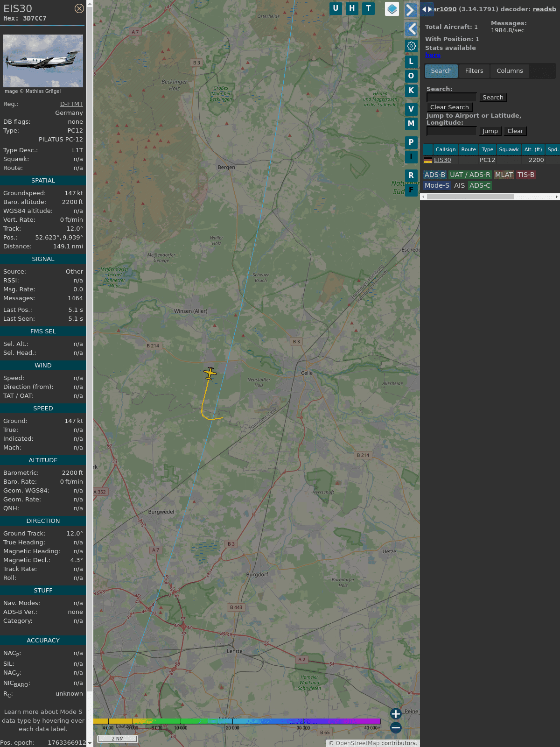Sort table by Callsign column
This screenshot has height=747, width=560.
click(446, 149)
